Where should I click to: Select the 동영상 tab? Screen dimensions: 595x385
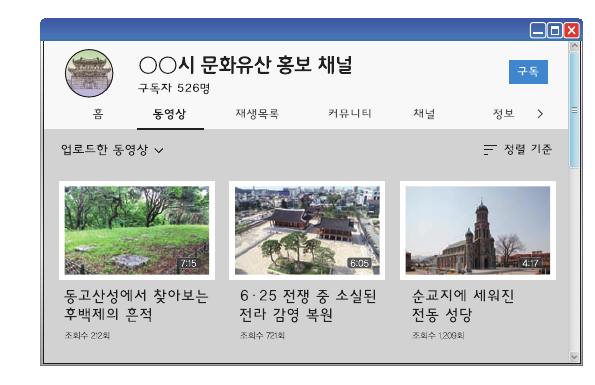coord(170,114)
